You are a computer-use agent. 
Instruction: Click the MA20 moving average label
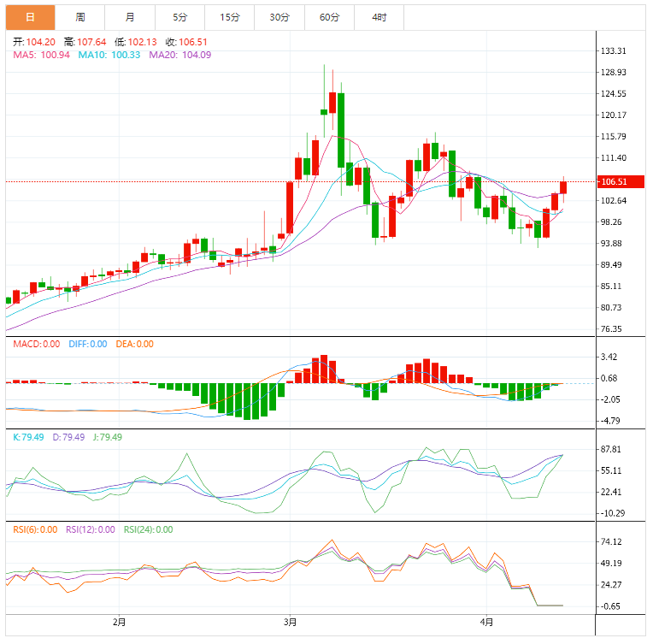coord(180,55)
